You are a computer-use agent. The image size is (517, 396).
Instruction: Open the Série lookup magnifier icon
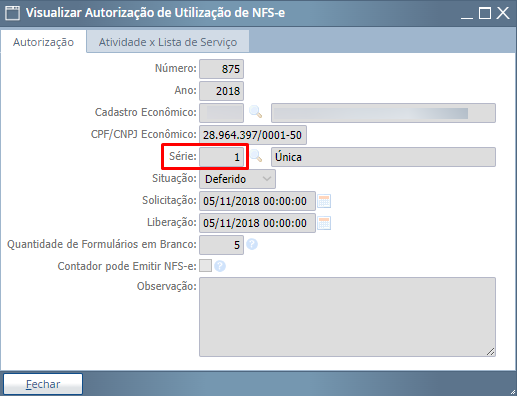tap(256, 156)
